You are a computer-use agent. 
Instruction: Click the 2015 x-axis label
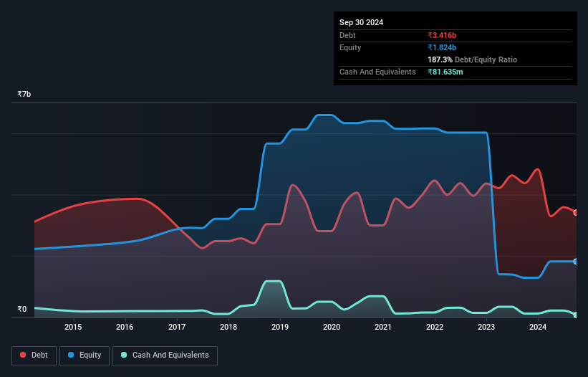73,327
